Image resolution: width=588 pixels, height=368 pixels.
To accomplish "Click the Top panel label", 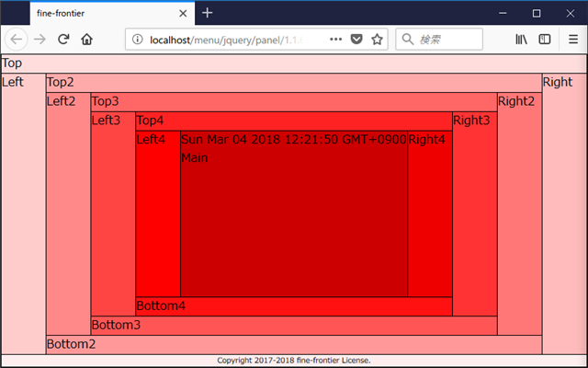I will 12,63.
